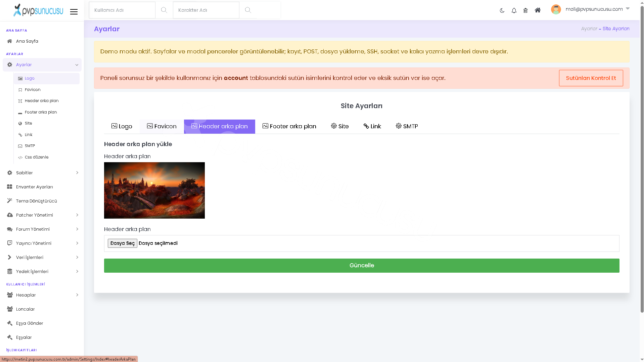Click the green Güncelle button
644x362 pixels.
[x=362, y=266]
